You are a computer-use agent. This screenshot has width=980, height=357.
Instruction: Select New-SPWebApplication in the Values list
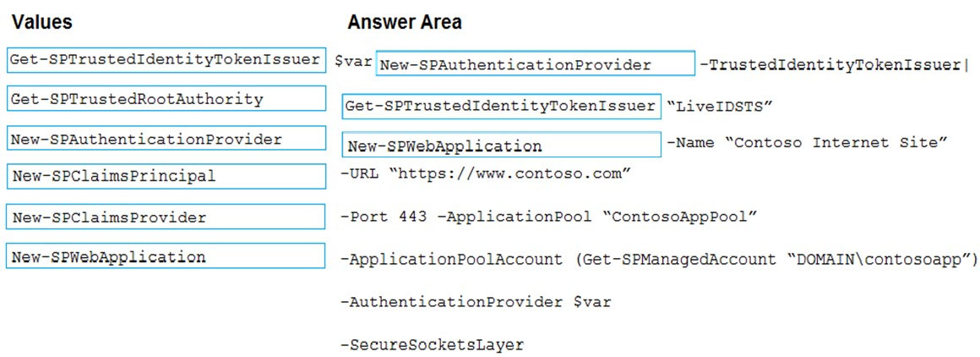pyautogui.click(x=166, y=256)
